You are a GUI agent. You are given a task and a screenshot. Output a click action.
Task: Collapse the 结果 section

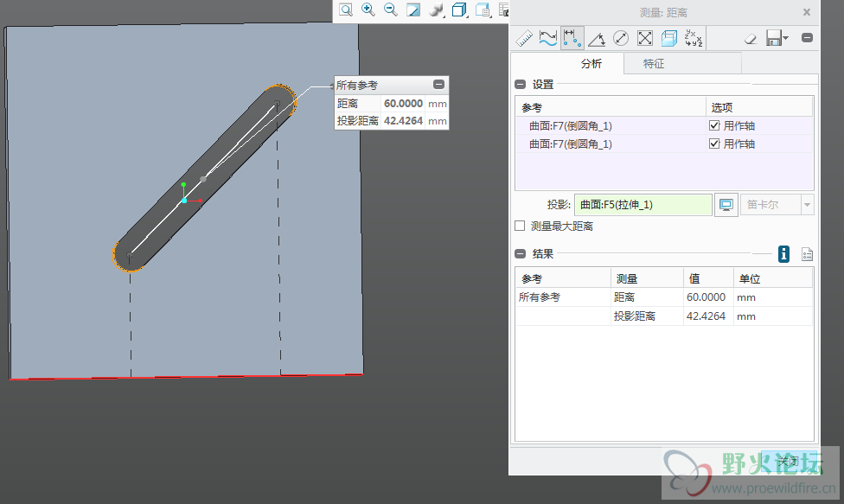coord(520,254)
